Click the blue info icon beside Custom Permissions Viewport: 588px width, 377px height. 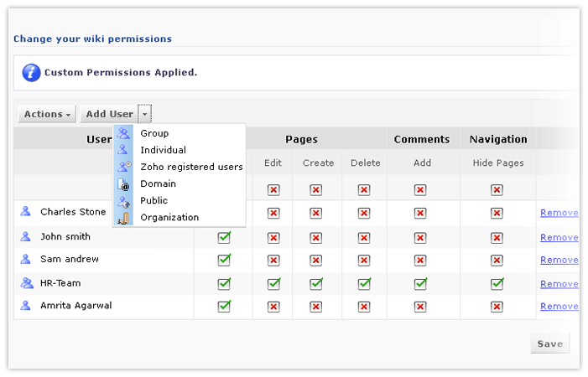click(x=31, y=72)
